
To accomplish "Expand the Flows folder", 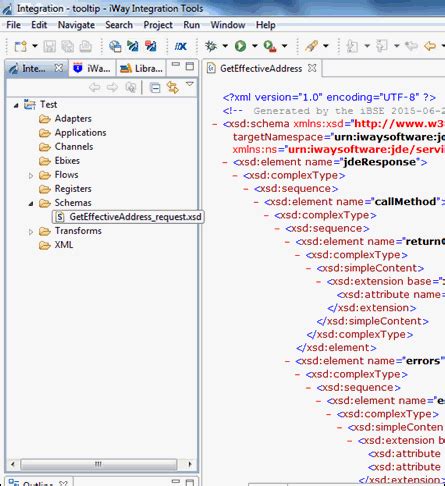I will click(31, 176).
